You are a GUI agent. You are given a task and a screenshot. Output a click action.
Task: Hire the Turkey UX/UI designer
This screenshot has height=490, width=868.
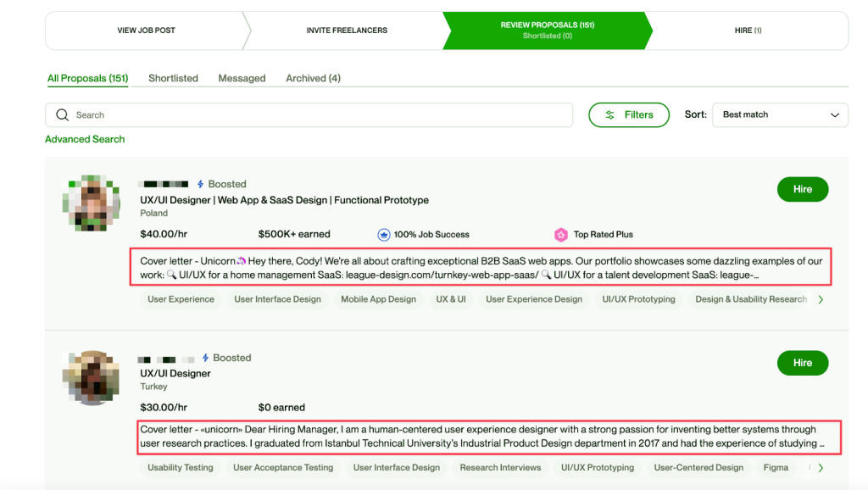(x=802, y=363)
